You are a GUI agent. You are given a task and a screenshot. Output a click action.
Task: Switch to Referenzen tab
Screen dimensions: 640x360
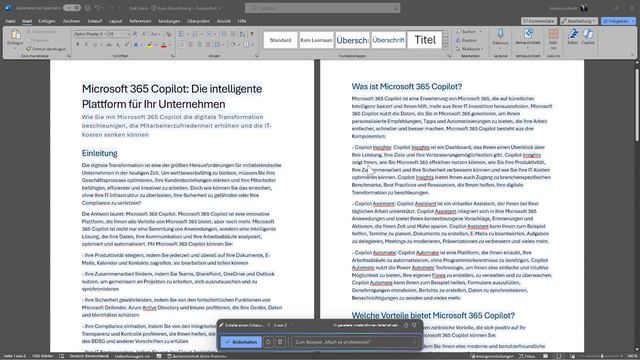pos(140,21)
